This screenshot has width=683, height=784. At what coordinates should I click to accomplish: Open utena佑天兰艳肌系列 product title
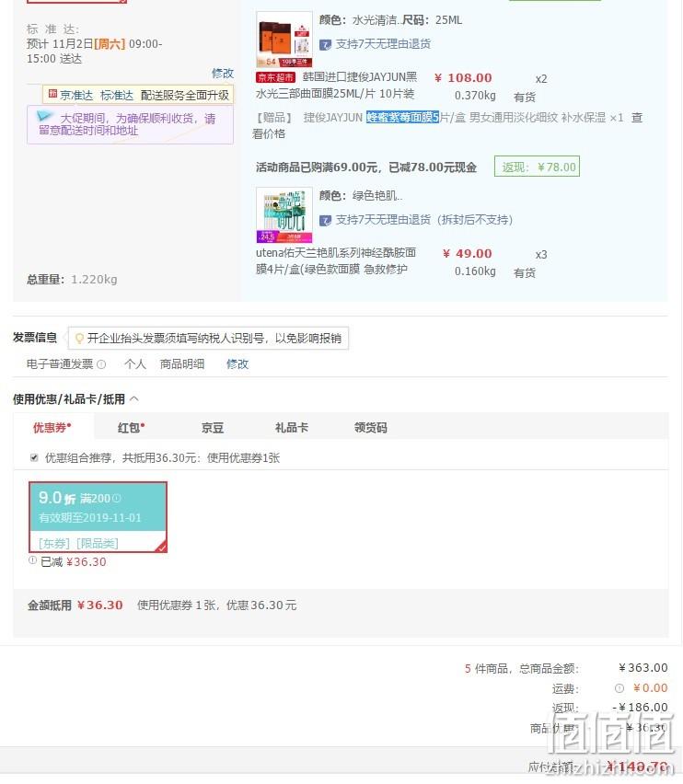pyautogui.click(x=336, y=261)
